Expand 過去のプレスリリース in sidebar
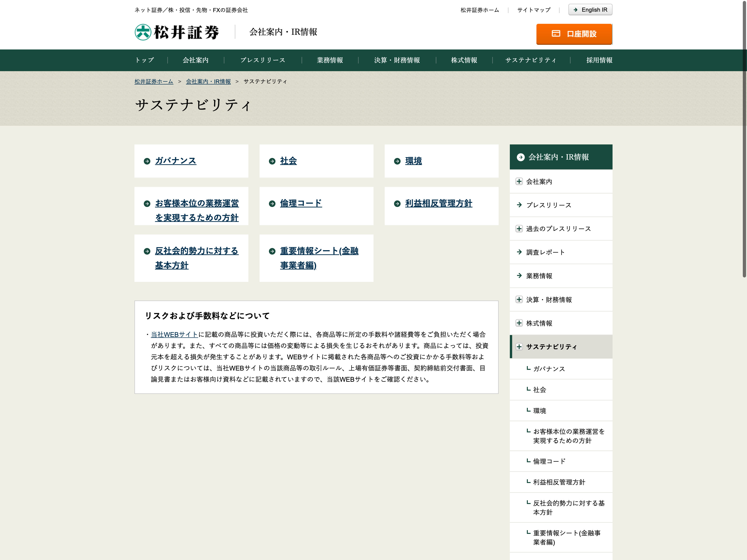747x560 pixels. click(519, 229)
